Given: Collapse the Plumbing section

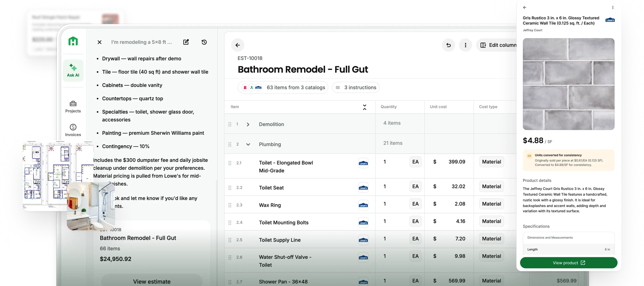Looking at the screenshot, I should click(248, 144).
